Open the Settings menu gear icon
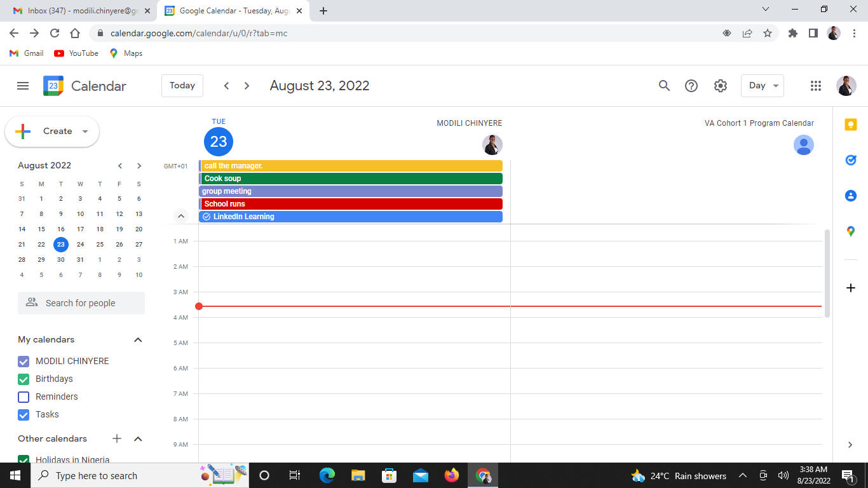 coord(720,86)
